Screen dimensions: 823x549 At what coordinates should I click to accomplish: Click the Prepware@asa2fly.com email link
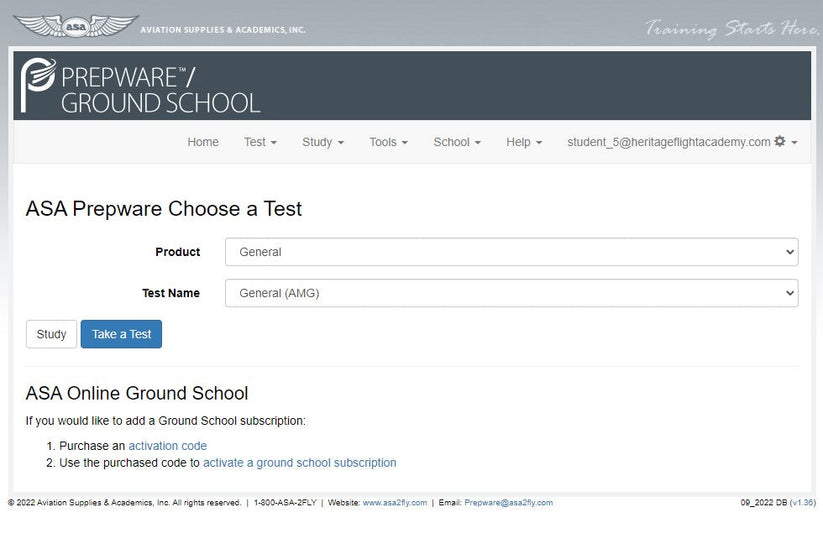508,503
